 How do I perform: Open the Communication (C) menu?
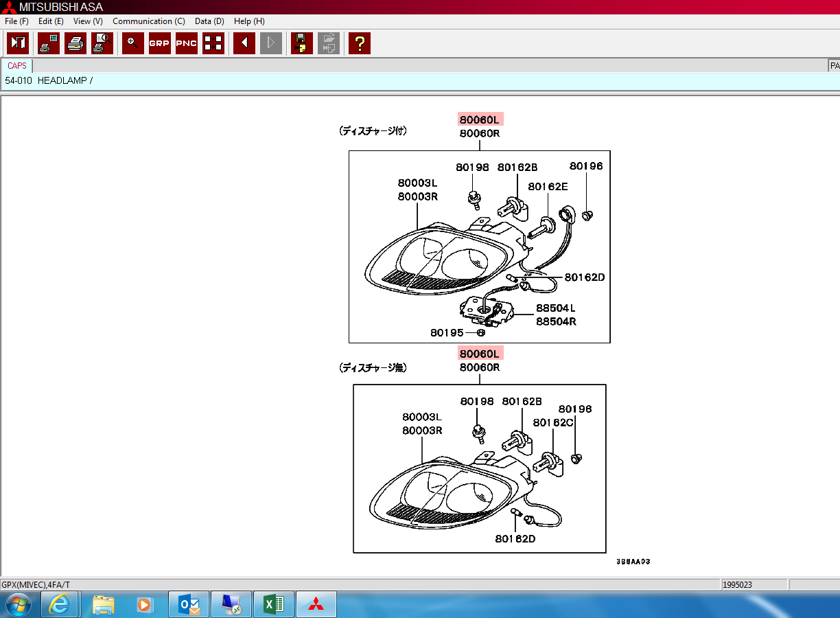[149, 21]
